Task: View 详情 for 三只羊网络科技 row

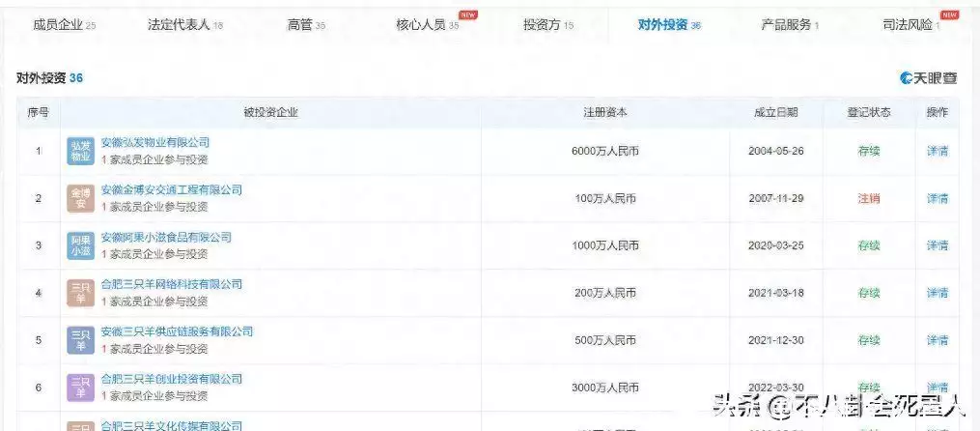Action: pyautogui.click(x=937, y=293)
